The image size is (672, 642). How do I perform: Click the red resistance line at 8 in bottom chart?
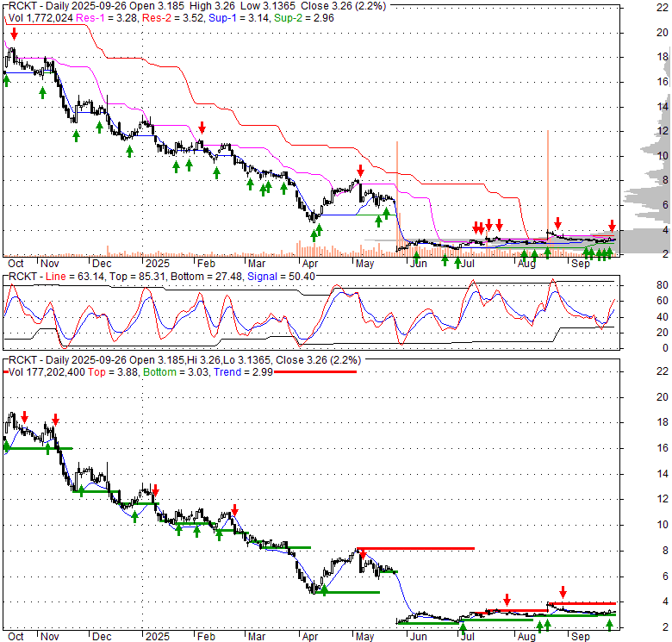pyautogui.click(x=415, y=548)
